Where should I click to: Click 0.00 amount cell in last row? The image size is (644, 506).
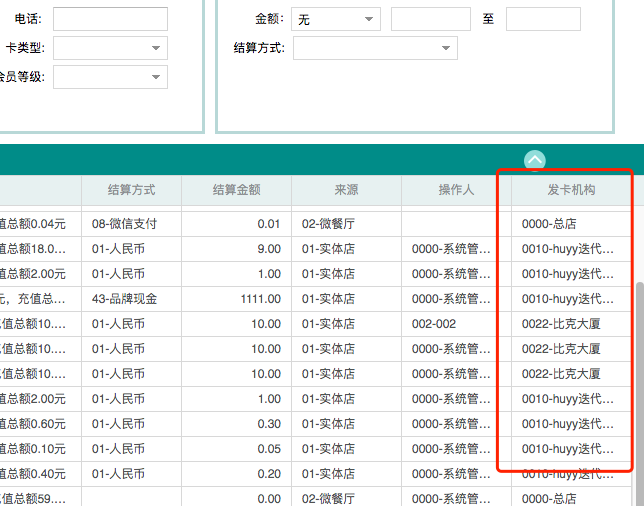(x=237, y=498)
